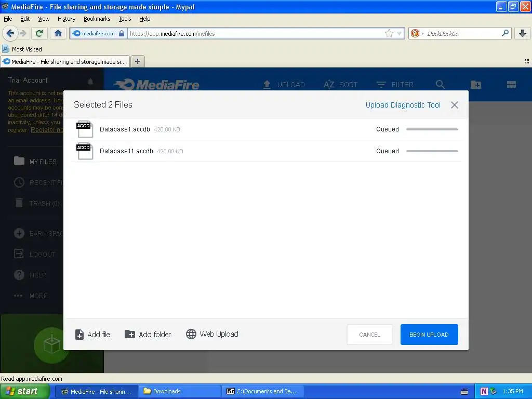
Task: Click BEGIN UPLOAD button
Action: click(429, 335)
